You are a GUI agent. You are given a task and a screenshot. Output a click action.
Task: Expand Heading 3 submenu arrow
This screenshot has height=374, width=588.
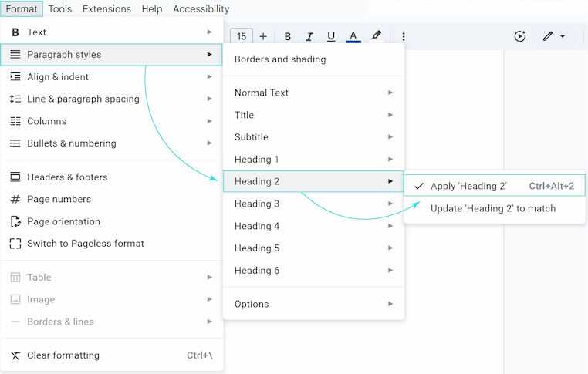[390, 204]
